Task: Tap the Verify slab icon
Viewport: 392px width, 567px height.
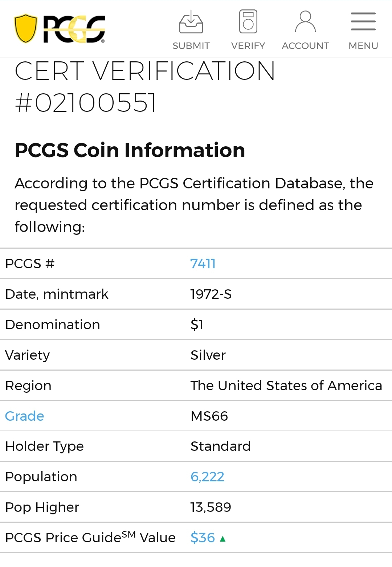Action: [248, 22]
